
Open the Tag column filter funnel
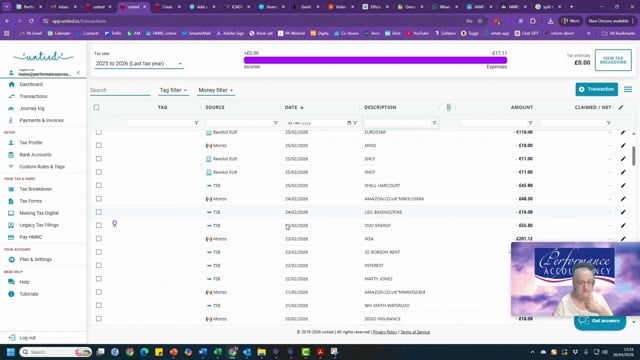tap(196, 123)
